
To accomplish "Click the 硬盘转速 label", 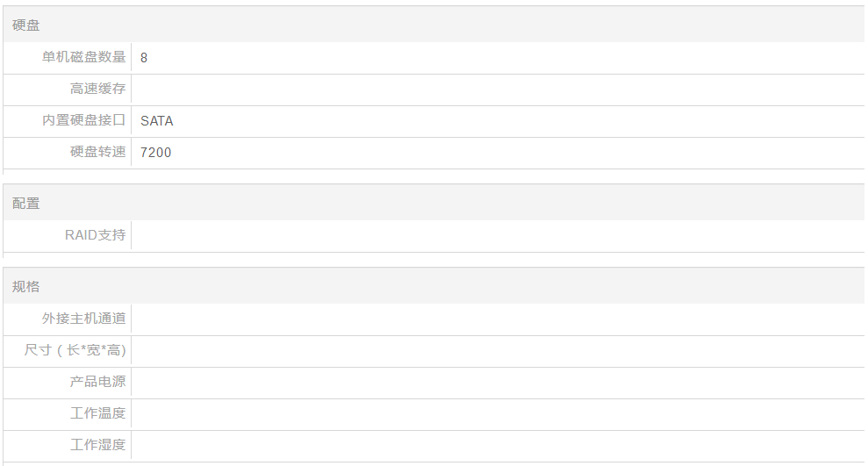I will [97, 152].
